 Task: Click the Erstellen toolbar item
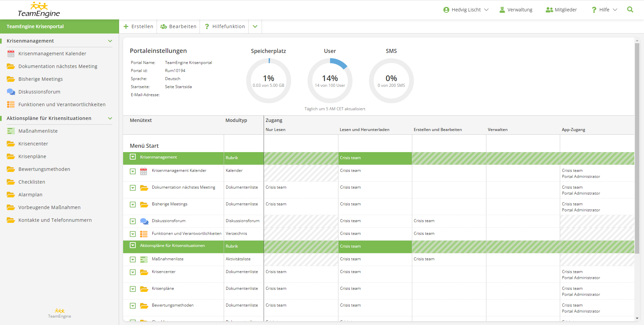(x=138, y=26)
